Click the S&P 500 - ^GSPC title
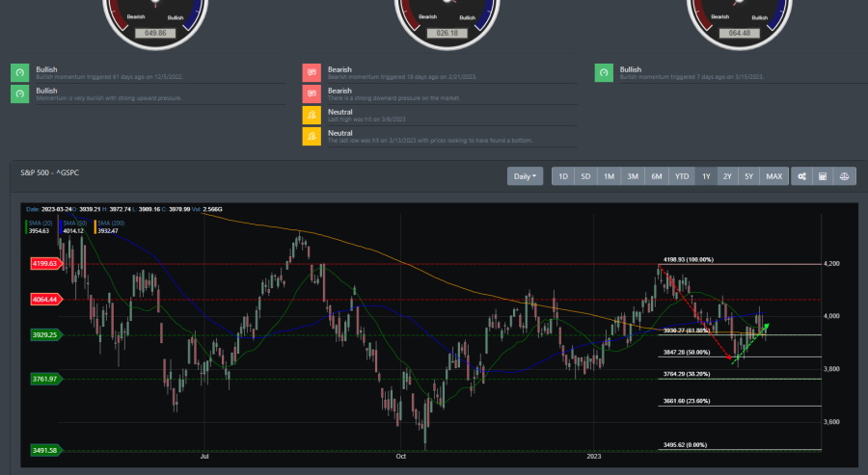Screen dimensions: 868x475 pos(50,172)
